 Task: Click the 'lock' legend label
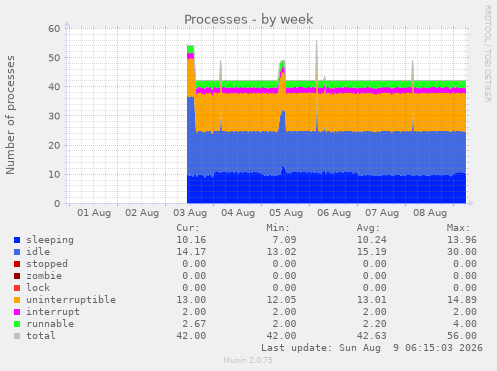pos(38,287)
